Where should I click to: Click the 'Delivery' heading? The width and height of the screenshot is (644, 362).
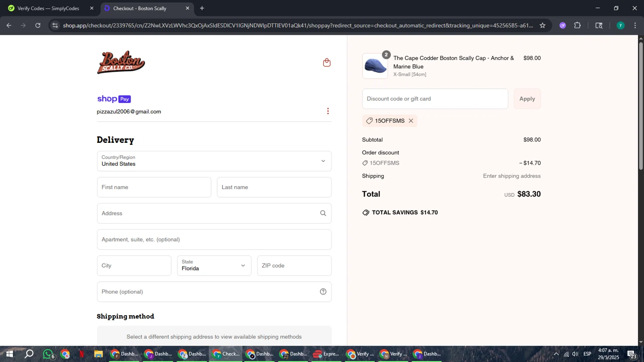pos(115,140)
